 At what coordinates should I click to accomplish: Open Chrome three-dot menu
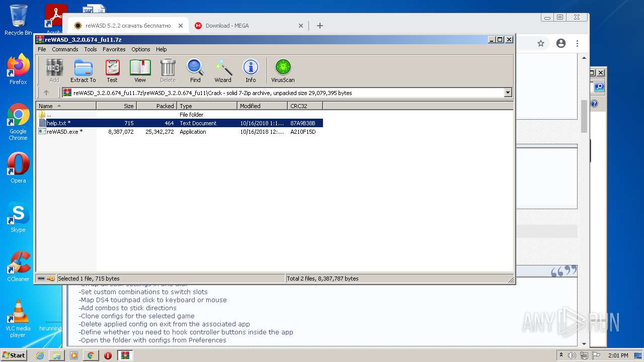click(x=578, y=44)
